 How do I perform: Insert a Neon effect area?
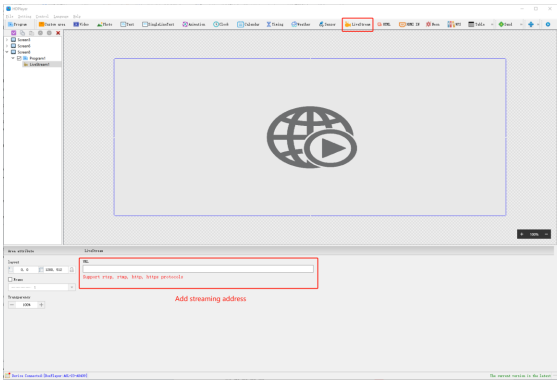(x=432, y=24)
